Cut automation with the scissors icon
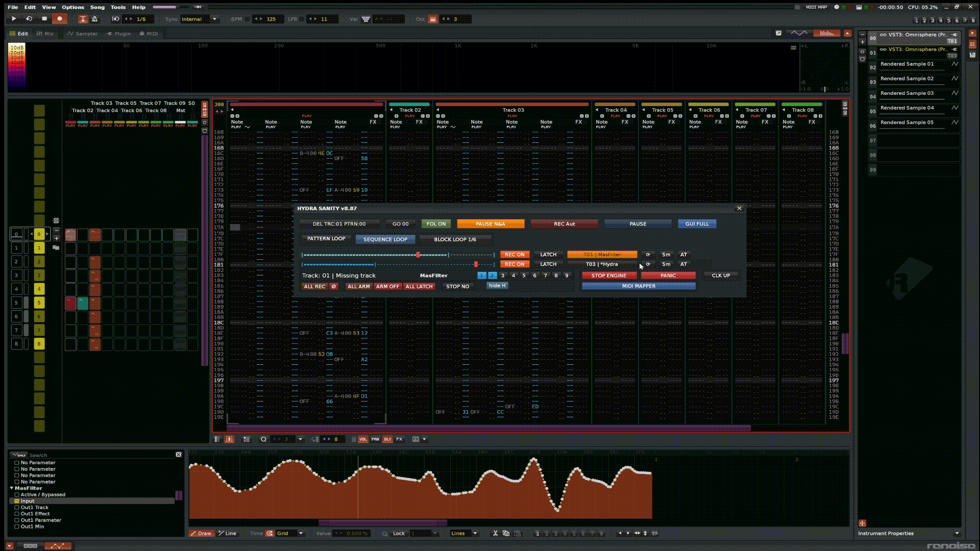 click(495, 534)
